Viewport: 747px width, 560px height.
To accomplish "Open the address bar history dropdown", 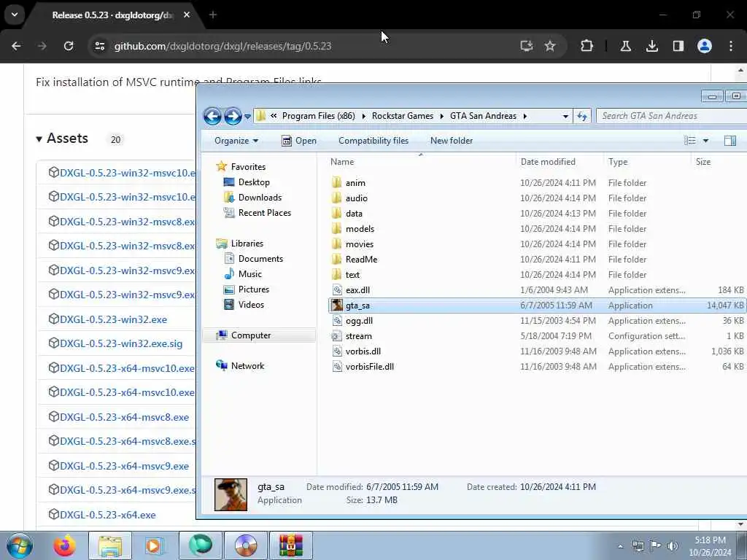I will click(565, 116).
